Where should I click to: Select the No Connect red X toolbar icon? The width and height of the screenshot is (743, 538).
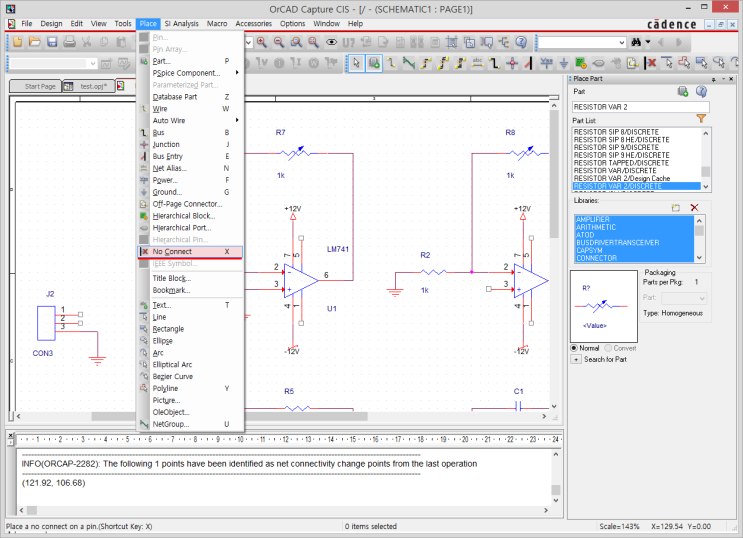click(x=651, y=63)
